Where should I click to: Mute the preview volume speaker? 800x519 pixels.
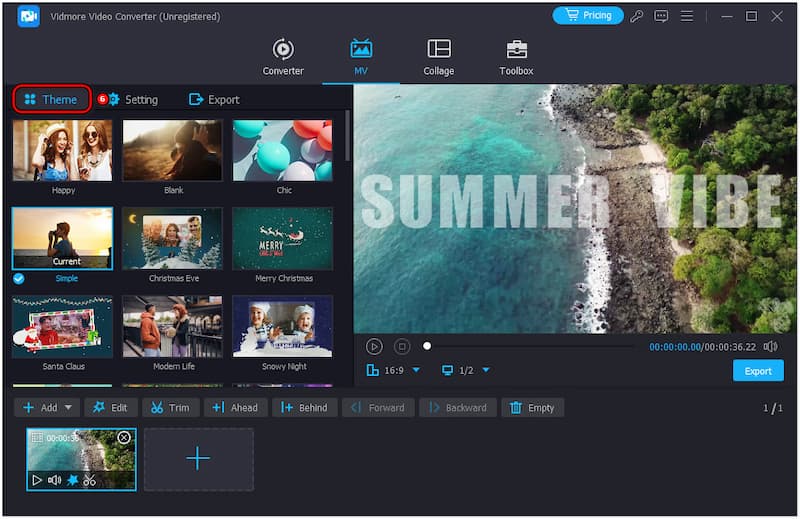click(770, 347)
